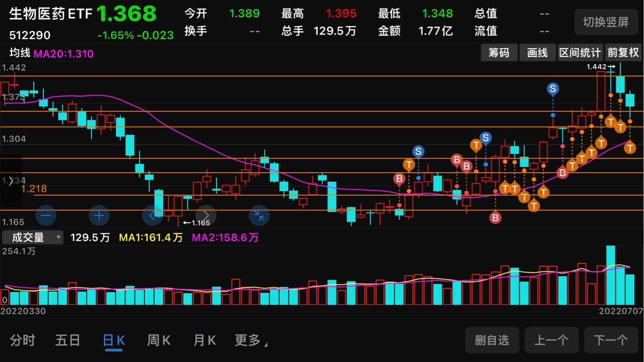Collapse chart with shrink arrows icon

point(259,216)
